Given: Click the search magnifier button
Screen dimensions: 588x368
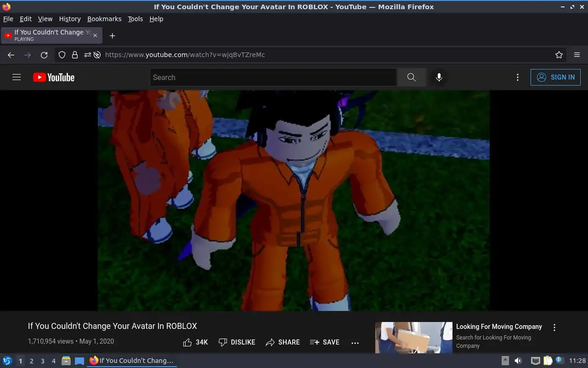Looking at the screenshot, I should 411,77.
